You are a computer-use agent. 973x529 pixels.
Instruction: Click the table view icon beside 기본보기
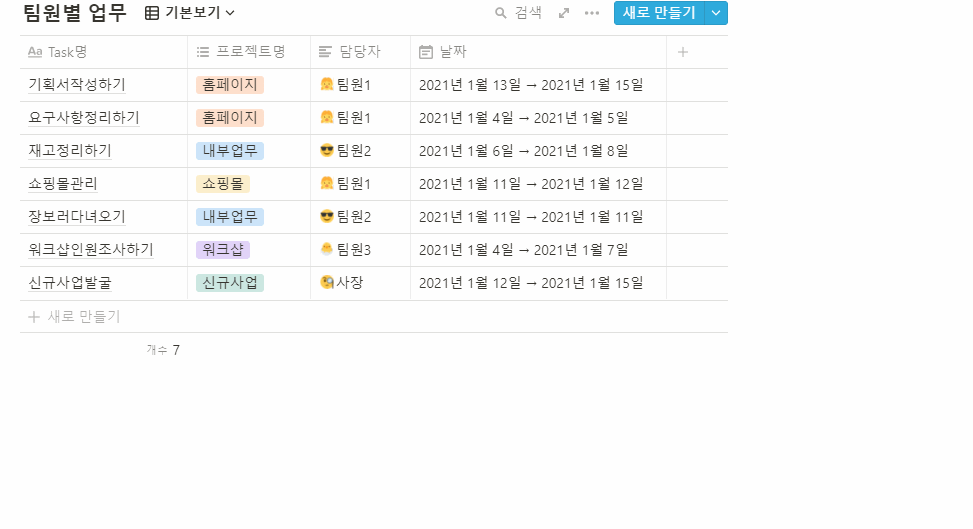click(151, 13)
